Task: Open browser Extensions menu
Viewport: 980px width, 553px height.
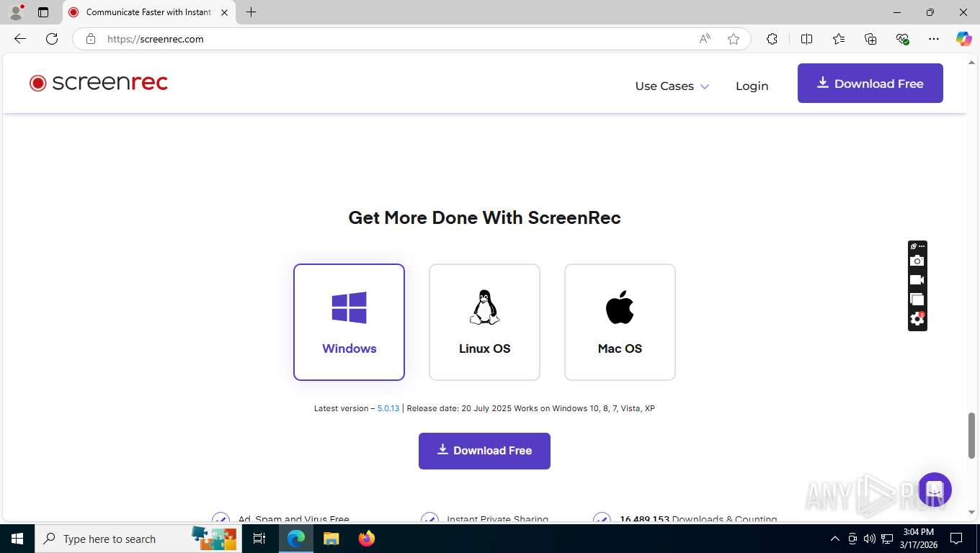Action: (772, 39)
